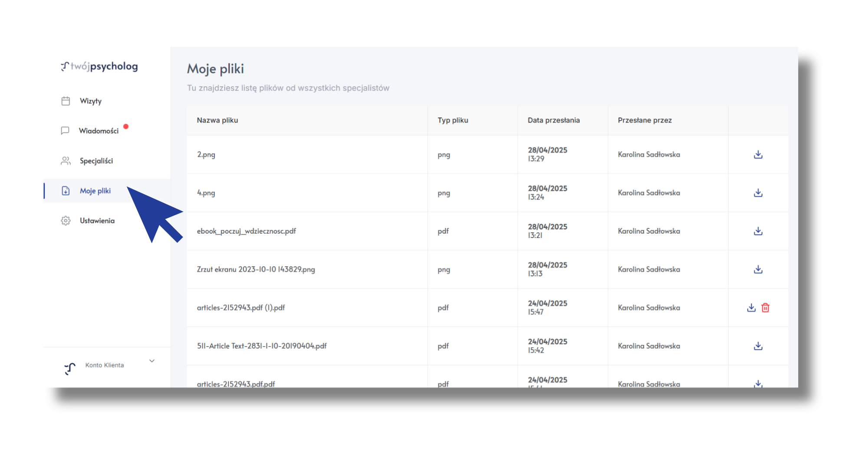Select the ebook_poczuj_wdziecznosc.pdf file name
Image resolution: width=868 pixels, height=449 pixels.
(x=247, y=231)
